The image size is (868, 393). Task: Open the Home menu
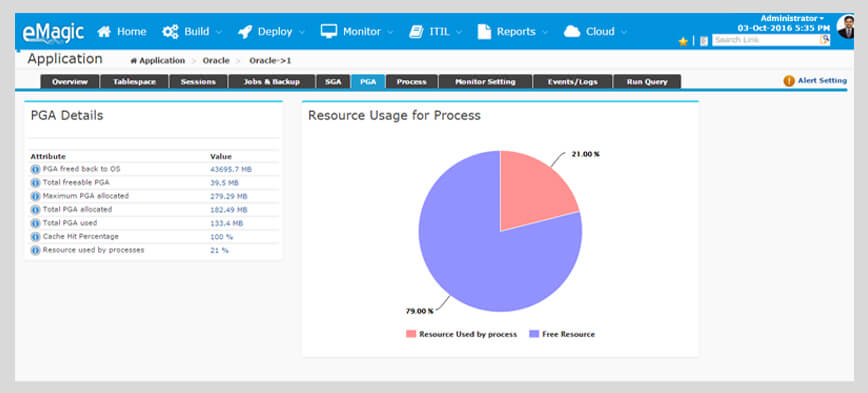(x=132, y=32)
